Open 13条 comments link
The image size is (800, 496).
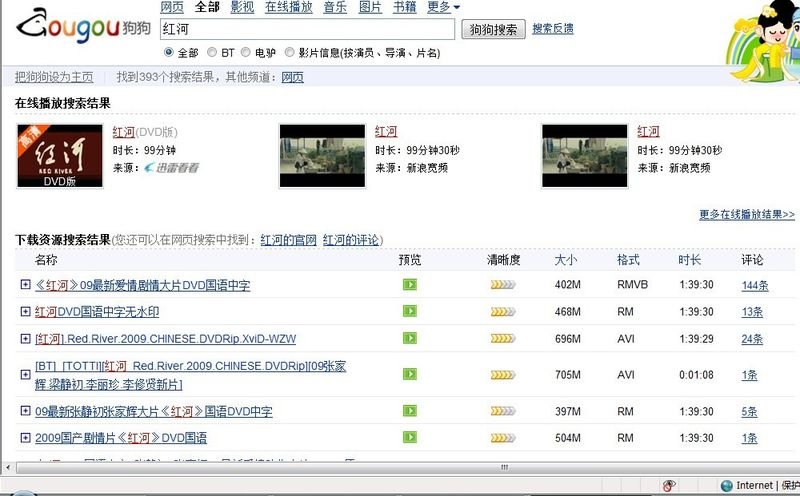click(x=752, y=312)
